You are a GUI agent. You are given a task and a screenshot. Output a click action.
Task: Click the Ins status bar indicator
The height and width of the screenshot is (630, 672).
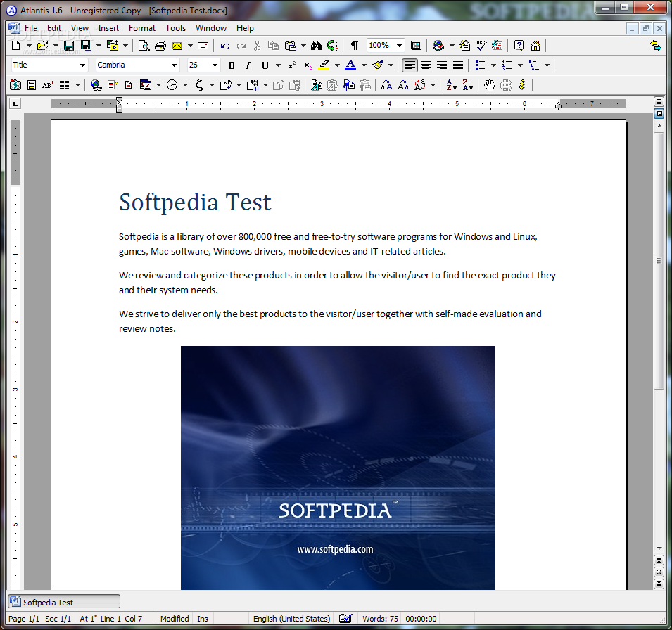[x=203, y=619]
